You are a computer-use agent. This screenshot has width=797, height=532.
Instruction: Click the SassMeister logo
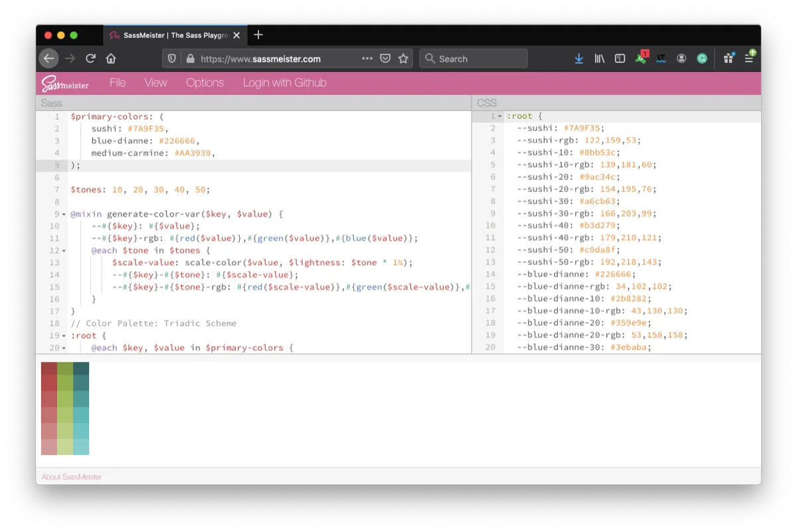[x=65, y=84]
